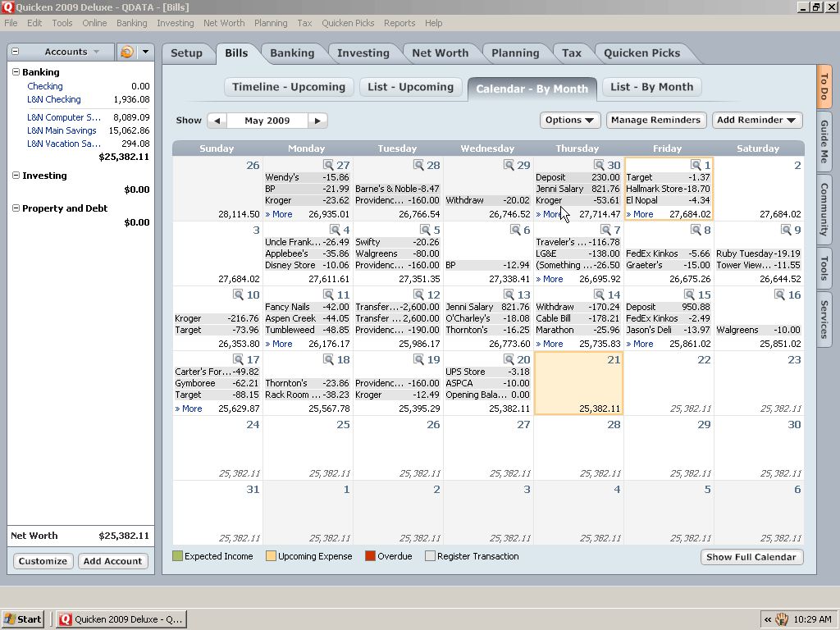Click the orange One Step Update icon
Image resolution: width=840 pixels, height=630 pixels.
click(x=127, y=52)
